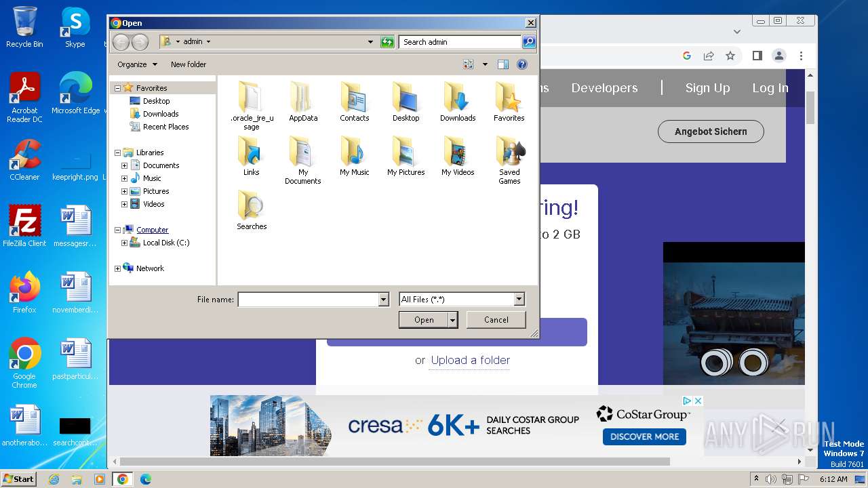Select Computer in navigation pane
Screen dimensions: 868x488
click(152, 230)
